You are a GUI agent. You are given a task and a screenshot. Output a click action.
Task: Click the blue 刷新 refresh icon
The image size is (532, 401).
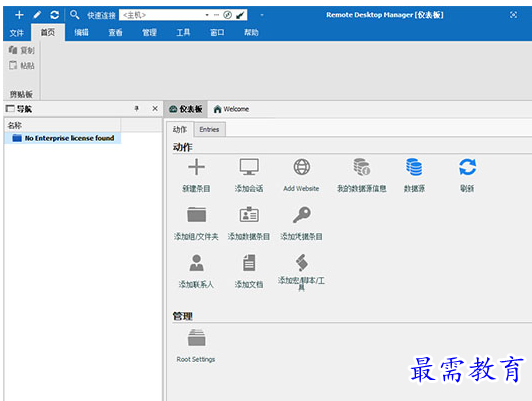coord(467,167)
